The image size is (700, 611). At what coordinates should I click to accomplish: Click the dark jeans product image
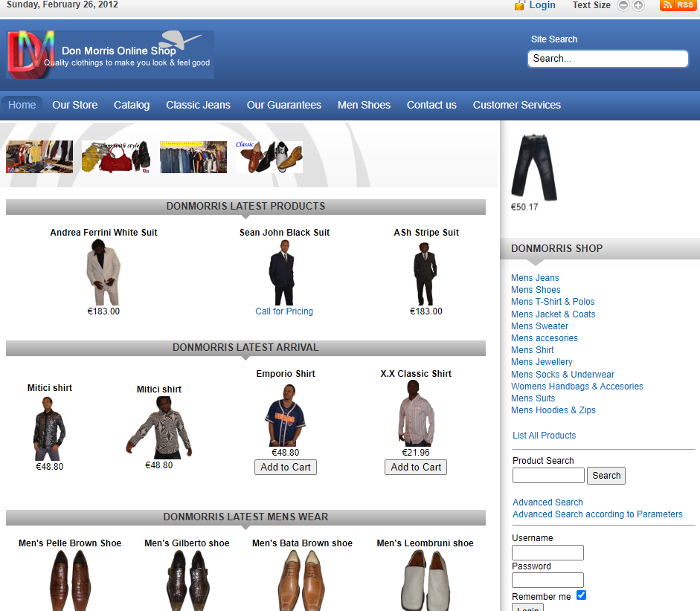(534, 167)
